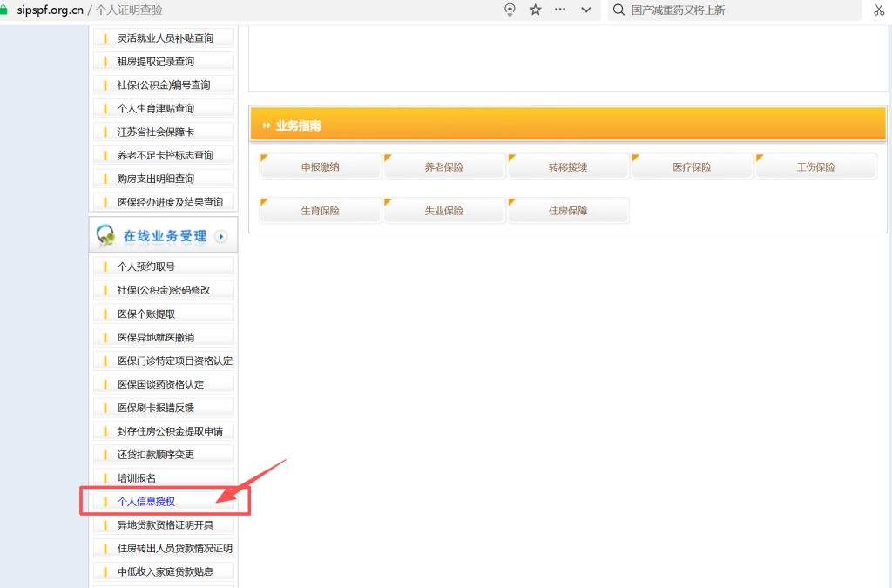Click the blue arrow next to 在线业务受理
Viewport: 892px width, 588px height.
pos(220,236)
